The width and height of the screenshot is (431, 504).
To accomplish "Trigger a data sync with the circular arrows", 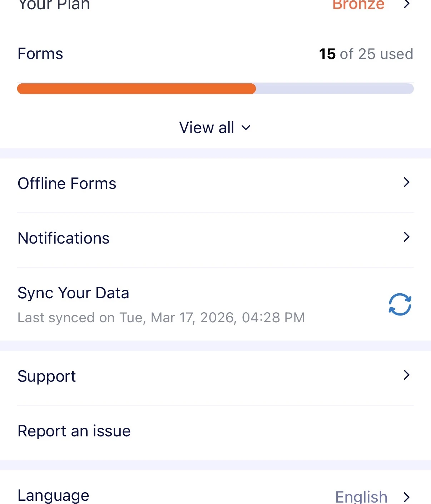I will (x=399, y=304).
